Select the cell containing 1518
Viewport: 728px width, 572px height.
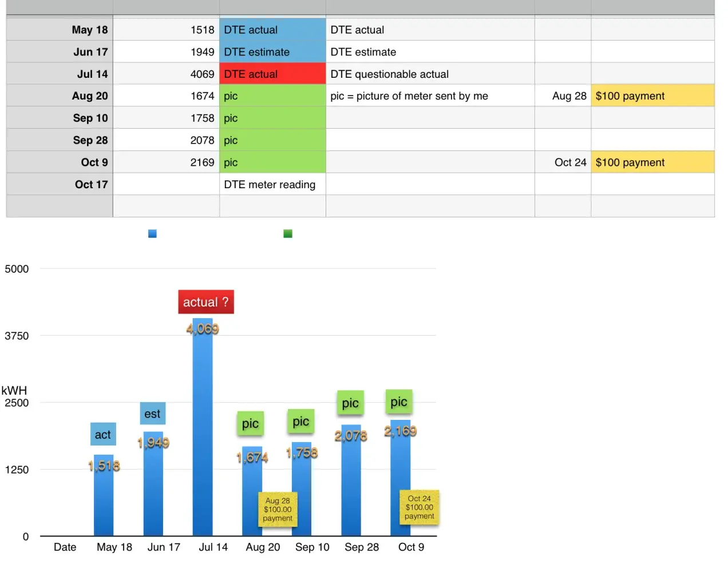166,30
